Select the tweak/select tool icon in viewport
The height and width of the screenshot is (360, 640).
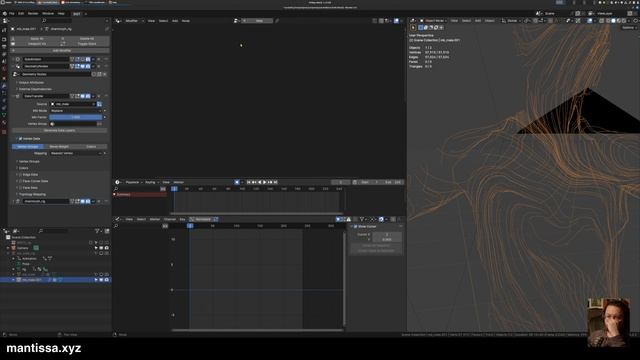point(413,27)
